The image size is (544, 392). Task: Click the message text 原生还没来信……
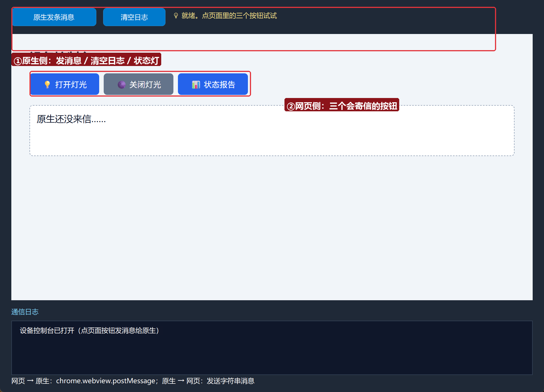point(71,119)
